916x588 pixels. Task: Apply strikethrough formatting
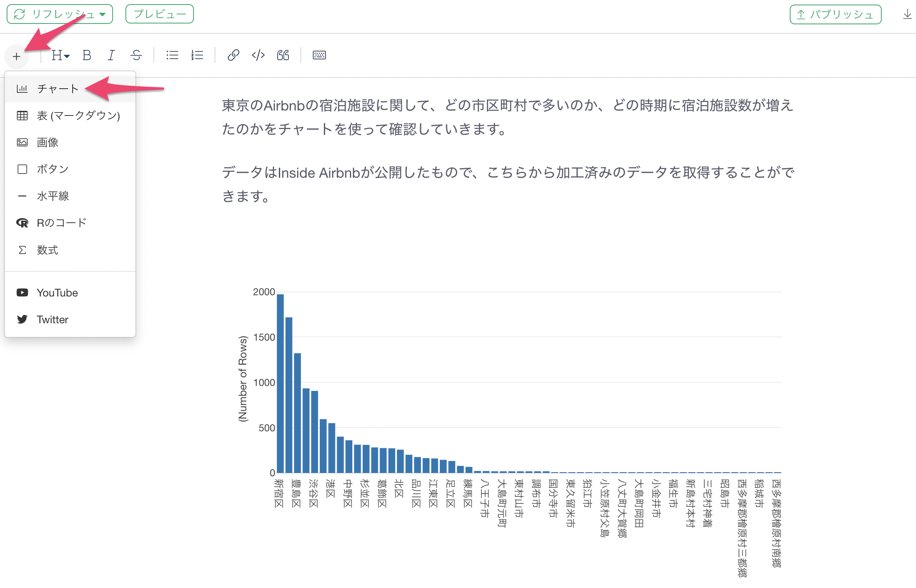136,55
